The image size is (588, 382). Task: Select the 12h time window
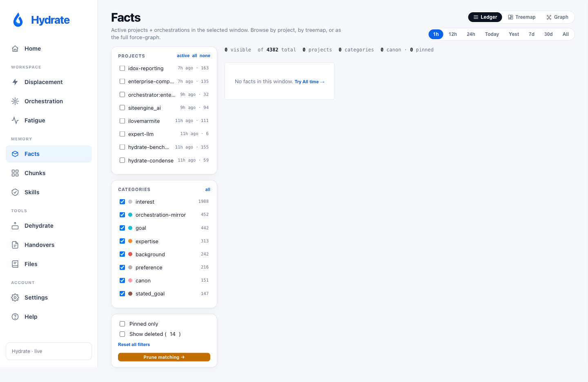pyautogui.click(x=452, y=34)
